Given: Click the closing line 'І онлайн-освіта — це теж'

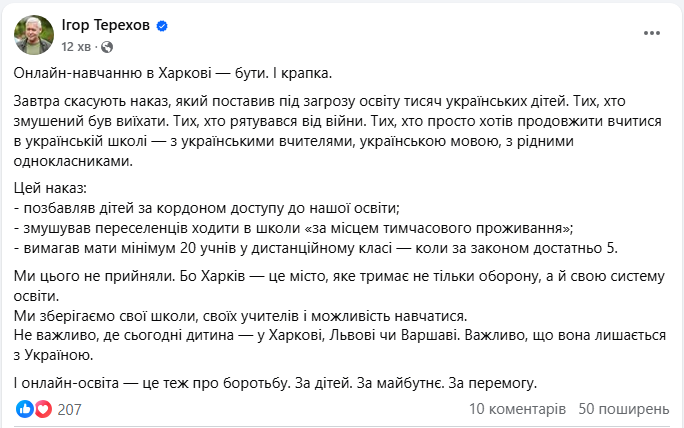Looking at the screenshot, I should (275, 381).
